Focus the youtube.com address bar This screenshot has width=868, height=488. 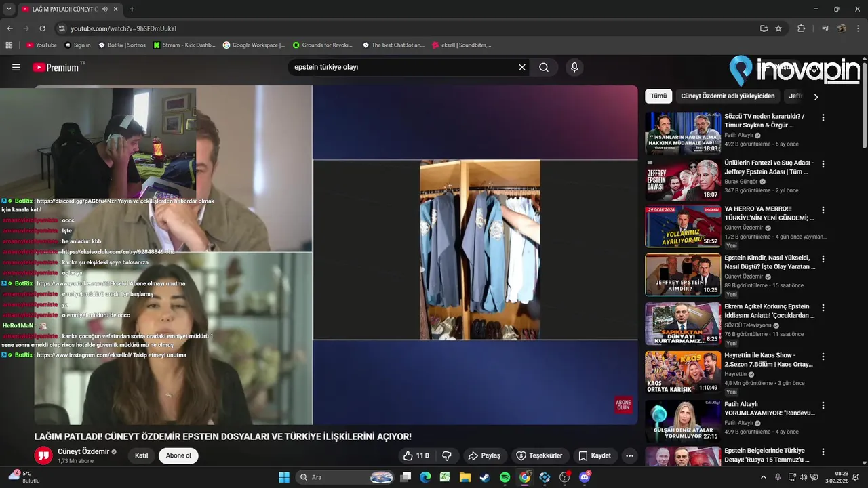click(407, 28)
